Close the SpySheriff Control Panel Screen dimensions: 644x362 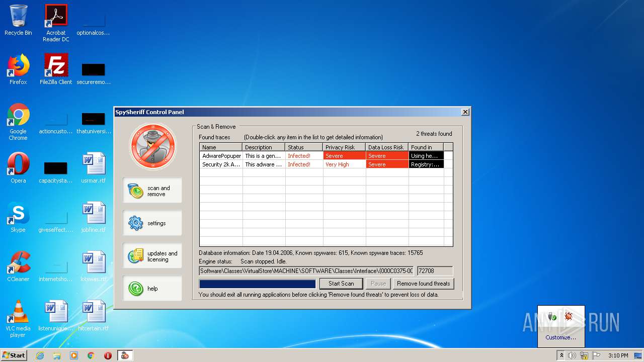465,112
